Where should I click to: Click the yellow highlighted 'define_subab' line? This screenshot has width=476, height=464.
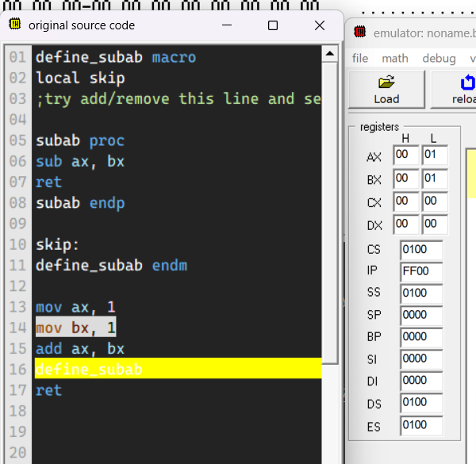[x=178, y=368]
